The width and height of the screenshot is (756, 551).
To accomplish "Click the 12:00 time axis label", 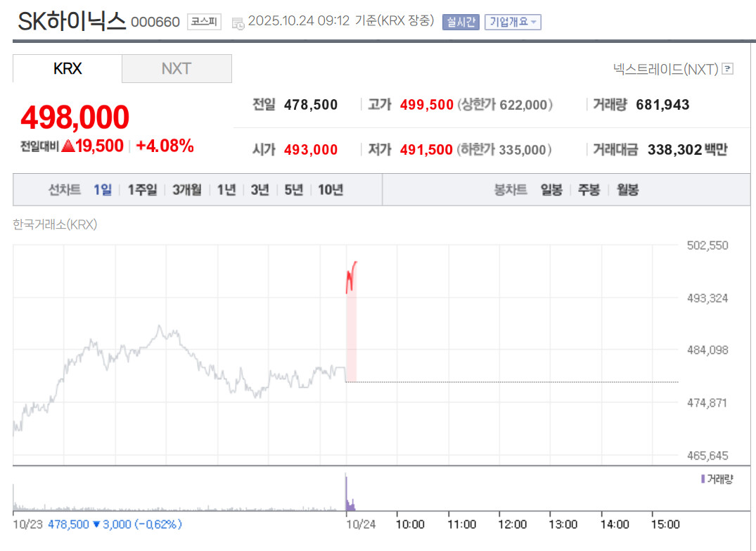I will pos(512,524).
